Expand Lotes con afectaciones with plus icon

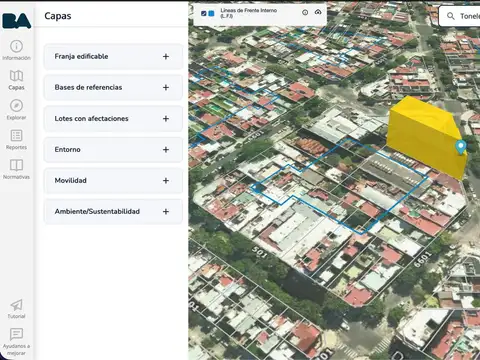[166, 119]
